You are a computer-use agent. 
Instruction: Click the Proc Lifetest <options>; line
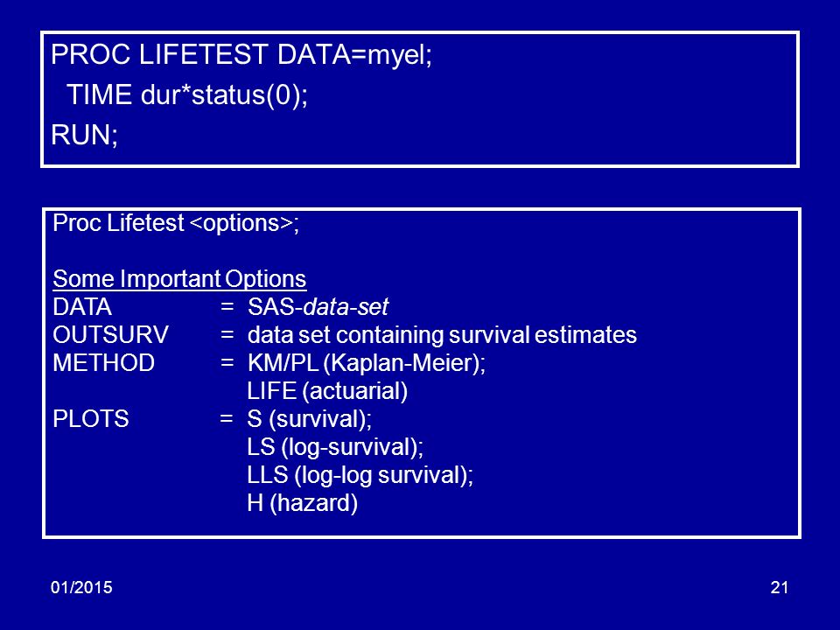(x=176, y=223)
